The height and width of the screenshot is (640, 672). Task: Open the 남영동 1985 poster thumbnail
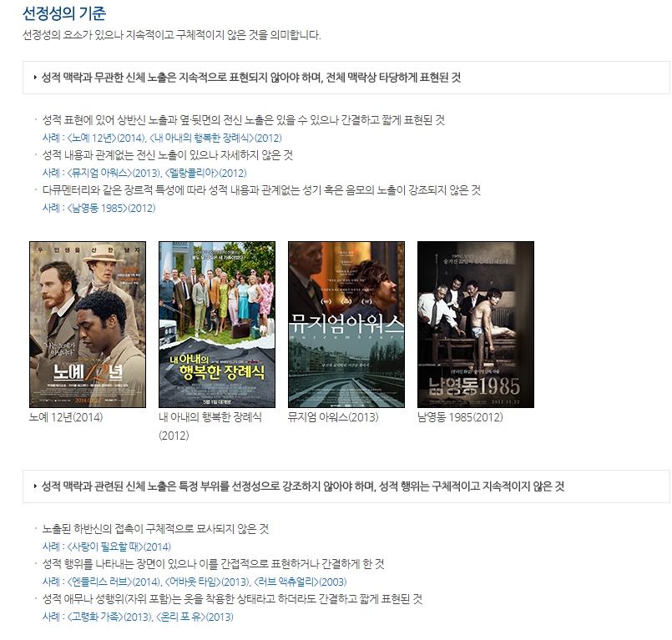click(476, 325)
